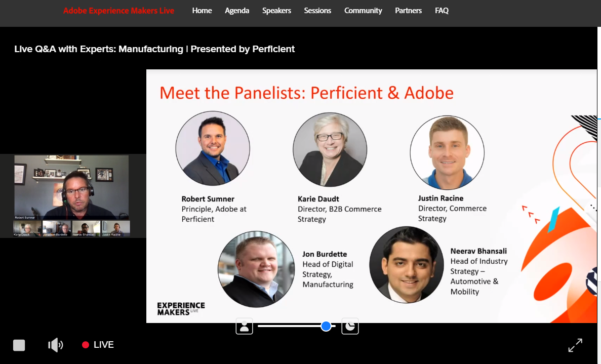Click the name 'Neerav Bhansali' on the slide
Screen dimensions: 601x364
pyautogui.click(x=479, y=251)
